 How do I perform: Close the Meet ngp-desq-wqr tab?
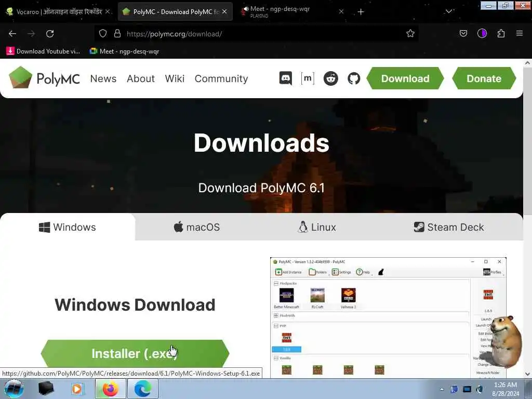point(341,11)
